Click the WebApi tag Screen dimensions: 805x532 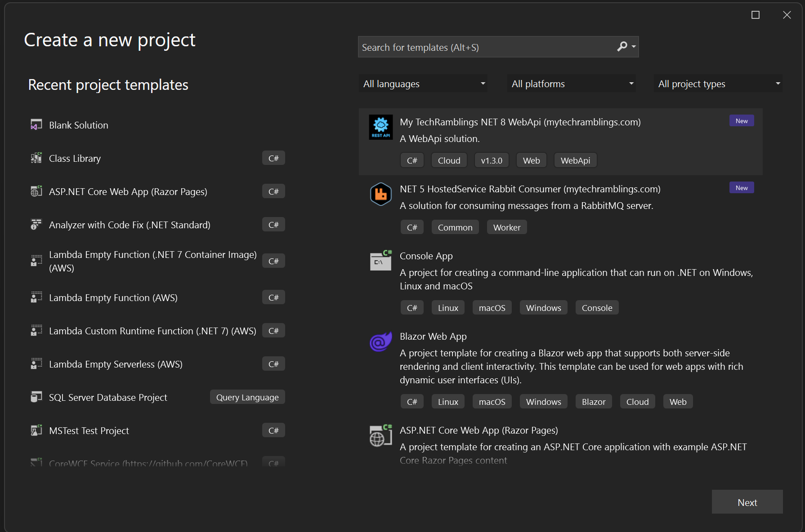(575, 160)
